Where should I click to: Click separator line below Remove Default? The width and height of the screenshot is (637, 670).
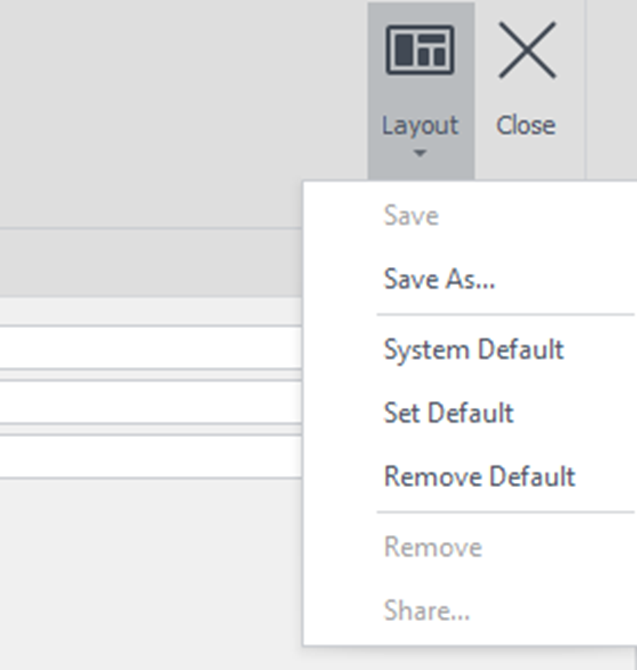click(505, 512)
